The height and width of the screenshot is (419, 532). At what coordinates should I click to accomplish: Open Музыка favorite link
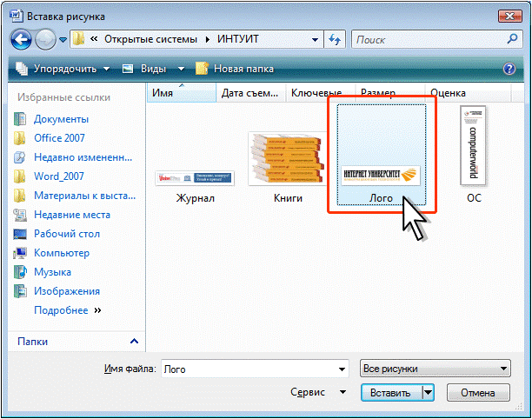[52, 272]
